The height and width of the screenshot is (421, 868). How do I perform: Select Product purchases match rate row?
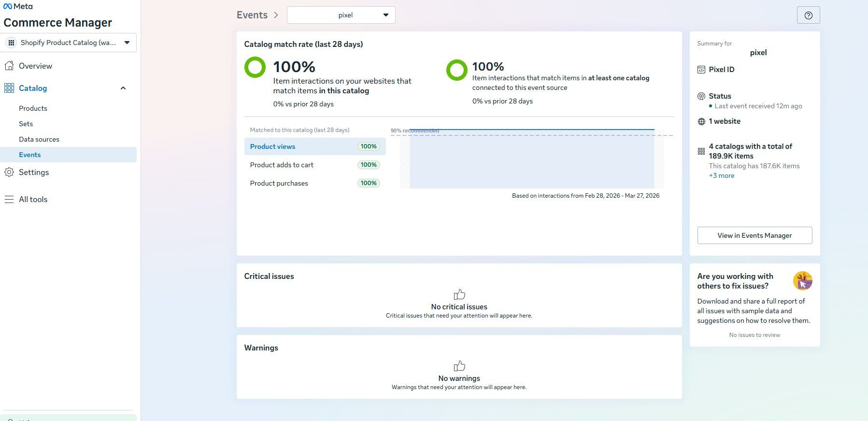[314, 183]
